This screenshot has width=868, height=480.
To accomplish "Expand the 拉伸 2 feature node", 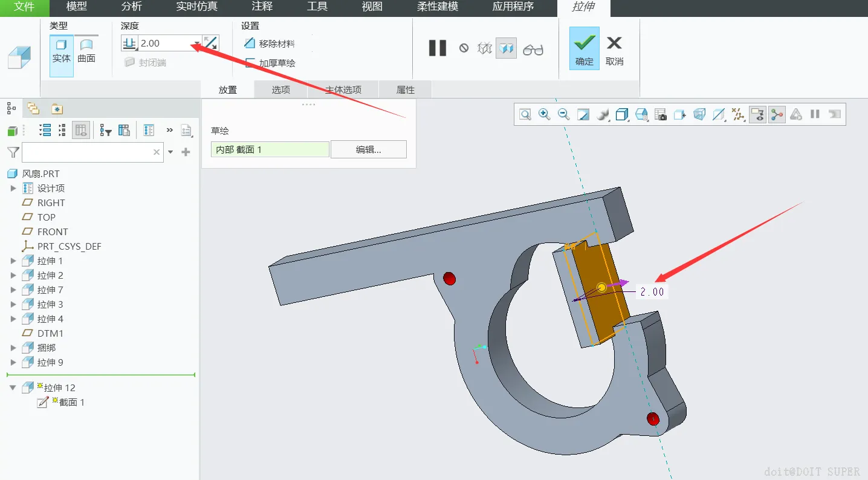I will click(x=13, y=275).
